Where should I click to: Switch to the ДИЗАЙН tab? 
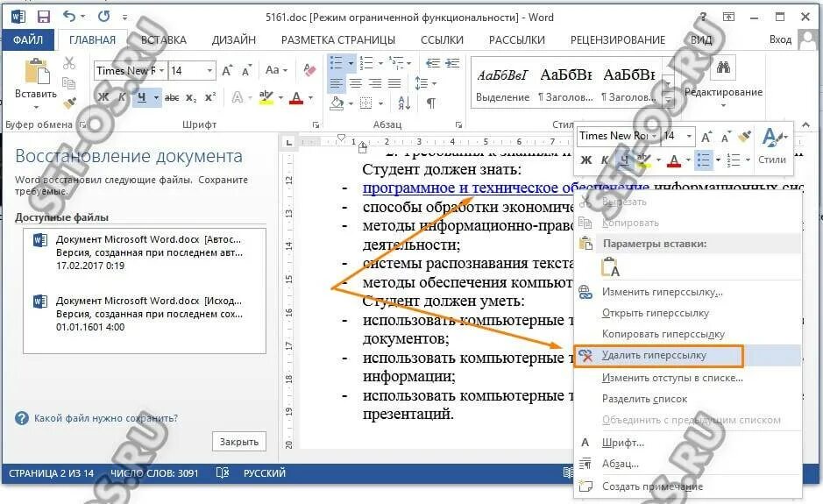point(233,40)
